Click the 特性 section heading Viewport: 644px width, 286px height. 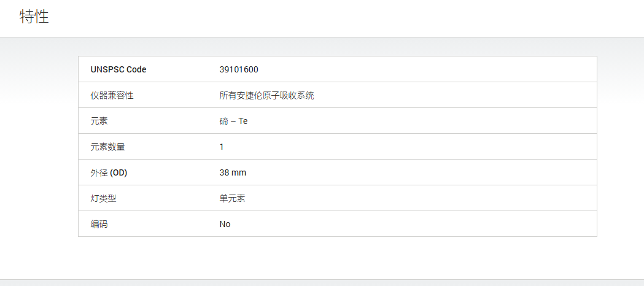(34, 17)
